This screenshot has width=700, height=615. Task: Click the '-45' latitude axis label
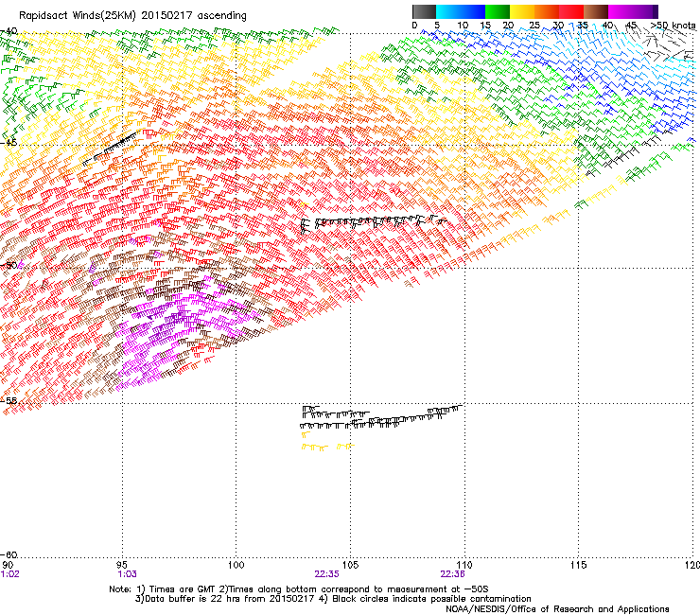(x=9, y=143)
